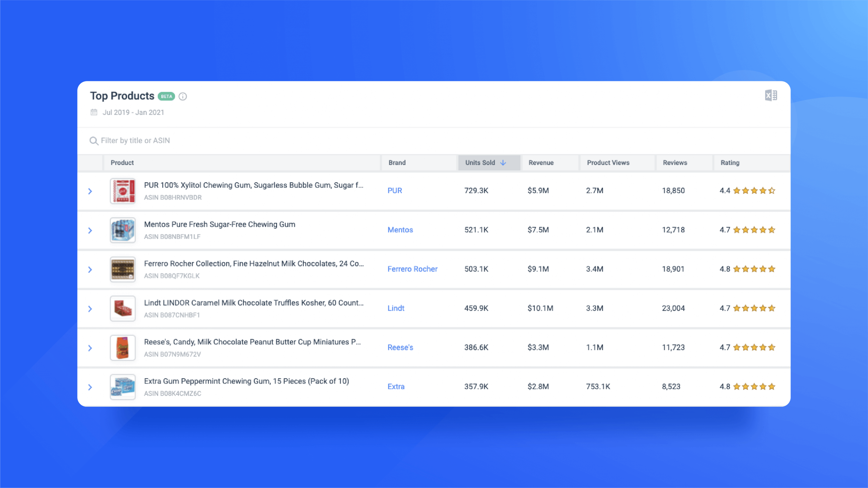
Task: Expand the Extra gum row chevron
Action: 90,386
